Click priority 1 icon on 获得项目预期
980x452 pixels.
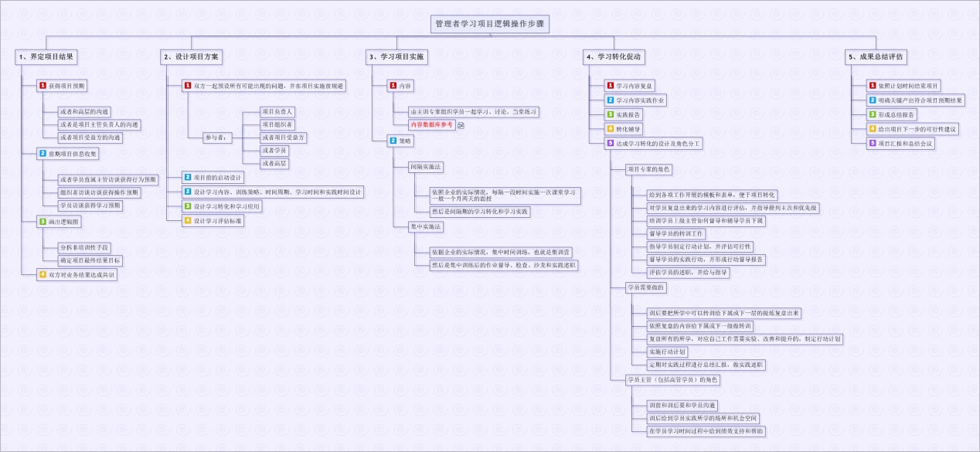pyautogui.click(x=43, y=86)
